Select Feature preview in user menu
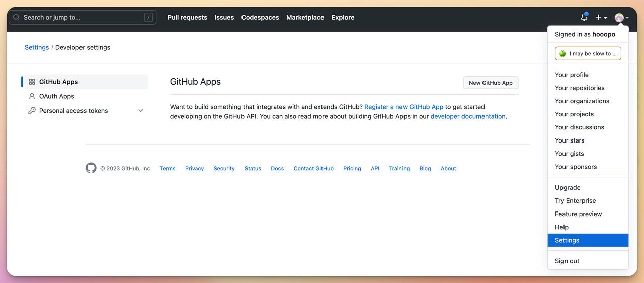The image size is (644, 283). (x=588, y=214)
